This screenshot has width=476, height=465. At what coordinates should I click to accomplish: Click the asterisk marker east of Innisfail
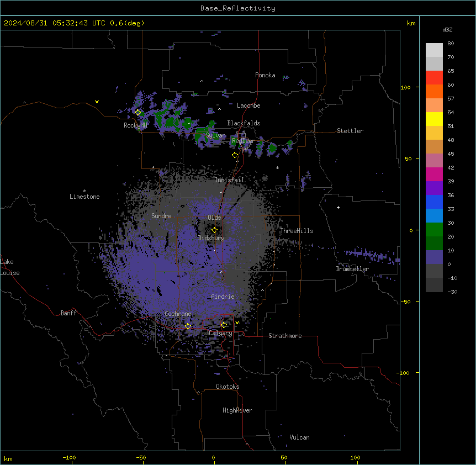pos(277,168)
